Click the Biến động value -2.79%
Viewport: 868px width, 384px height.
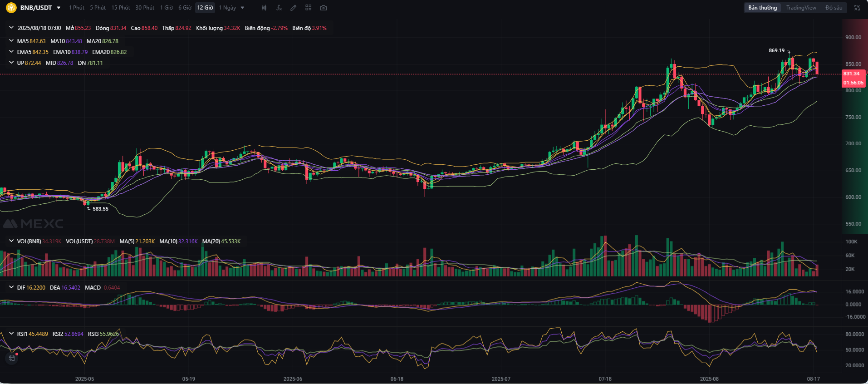[279, 28]
